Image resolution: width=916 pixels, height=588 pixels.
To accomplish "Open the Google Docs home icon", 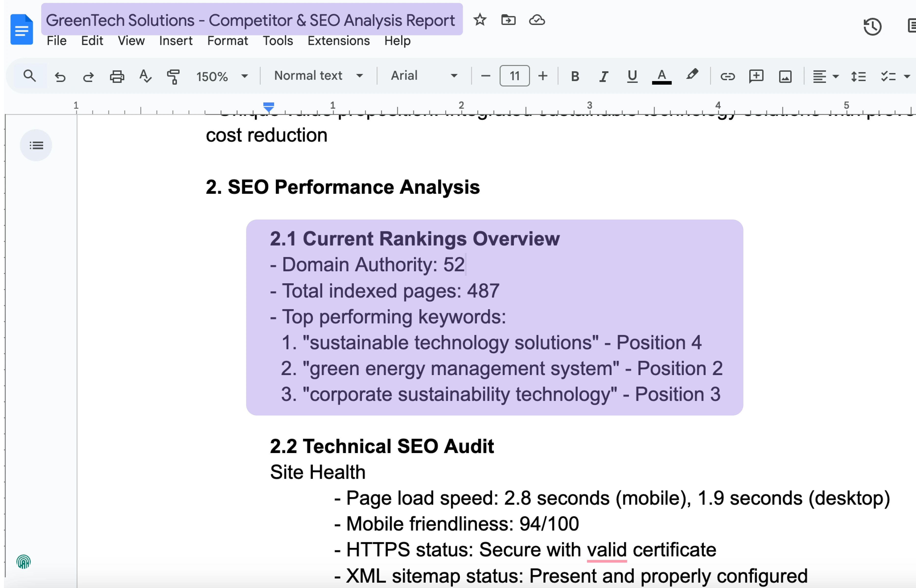I will click(21, 29).
